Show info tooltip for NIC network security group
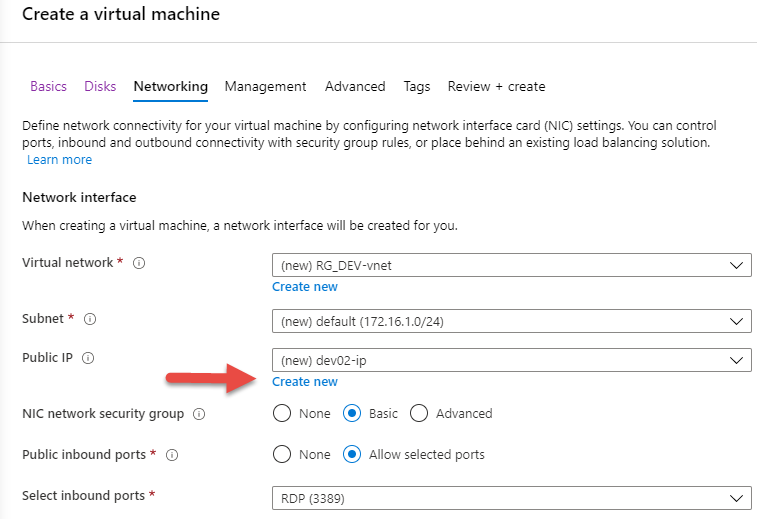 coord(199,414)
